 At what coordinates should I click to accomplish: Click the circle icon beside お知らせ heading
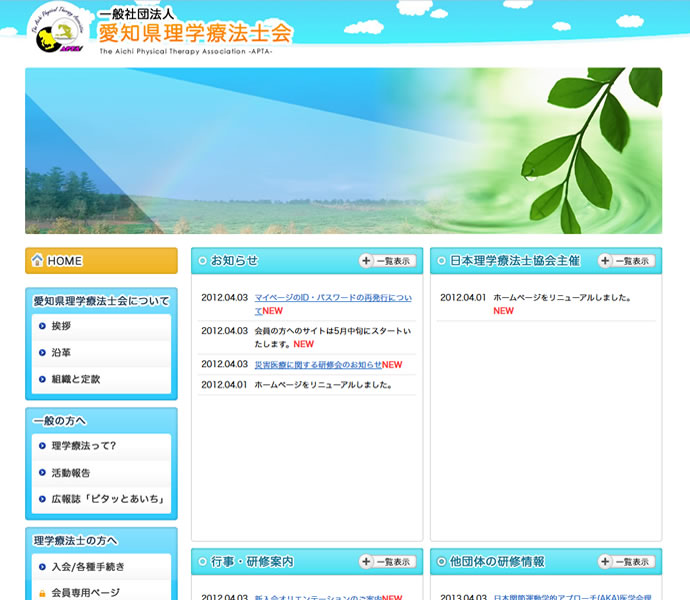[x=202, y=261]
